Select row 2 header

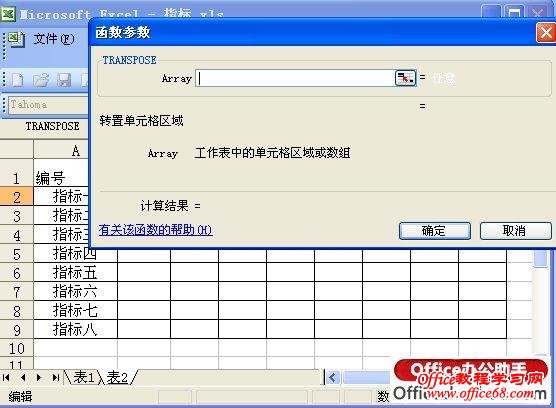pos(17,197)
